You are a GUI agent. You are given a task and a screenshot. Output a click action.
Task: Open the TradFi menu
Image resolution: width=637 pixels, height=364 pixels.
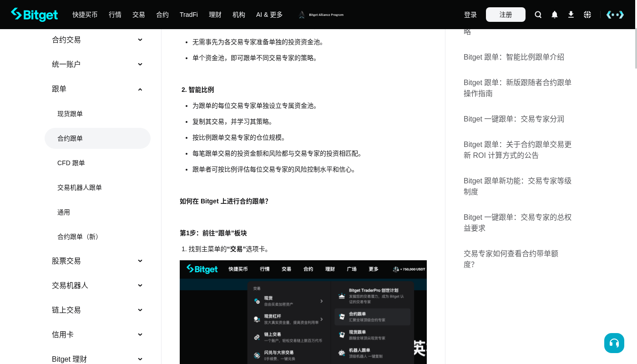point(189,15)
